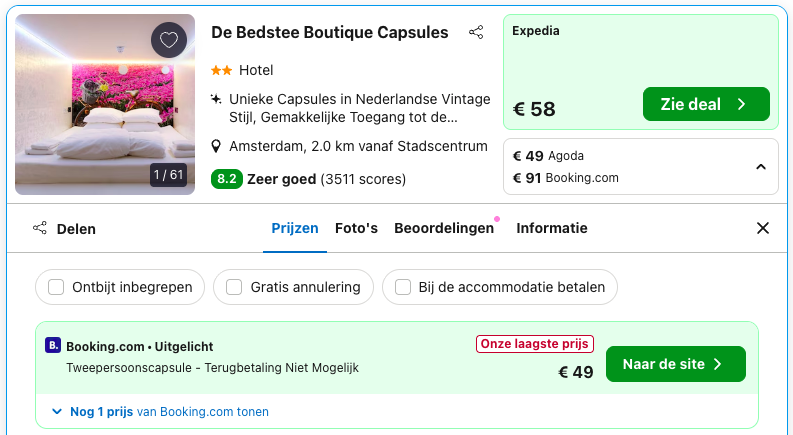Tick the Gratis annulering checkbox
Screen dimensions: 793x435
(x=234, y=287)
